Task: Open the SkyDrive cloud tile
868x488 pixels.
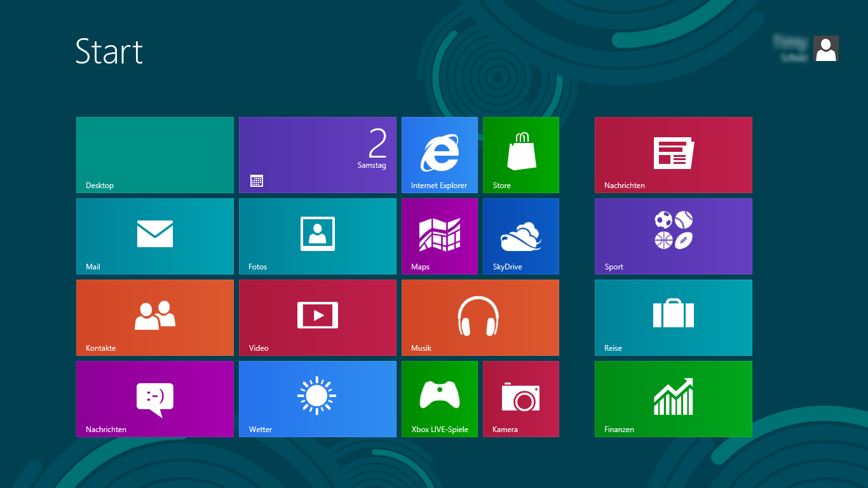Action: (520, 236)
